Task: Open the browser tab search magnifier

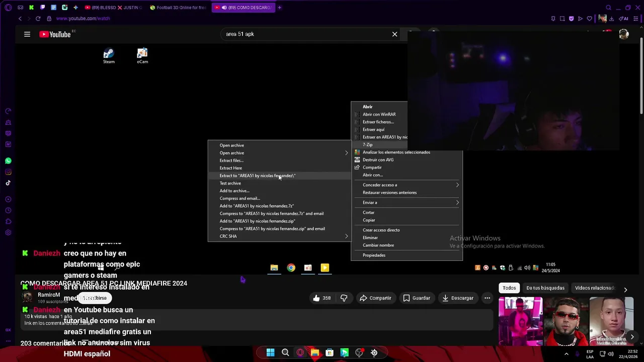Action: pyautogui.click(x=608, y=8)
